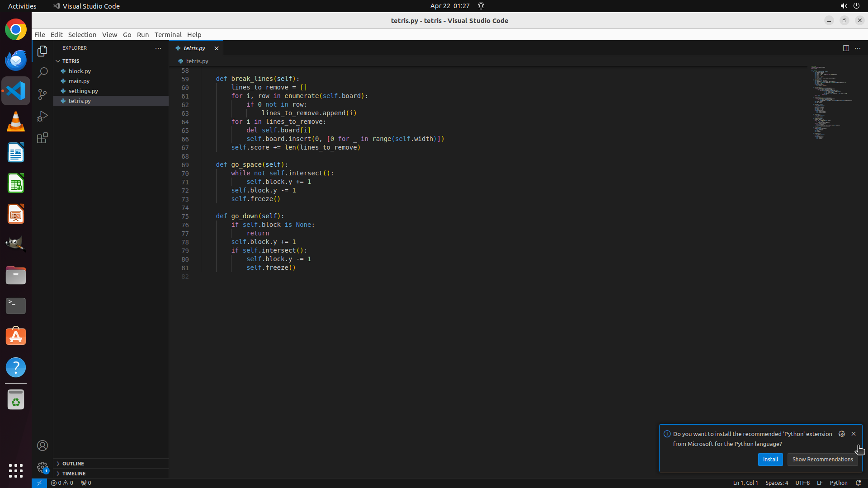
Task: Collapse the TETRIS folder section
Action: tap(71, 61)
